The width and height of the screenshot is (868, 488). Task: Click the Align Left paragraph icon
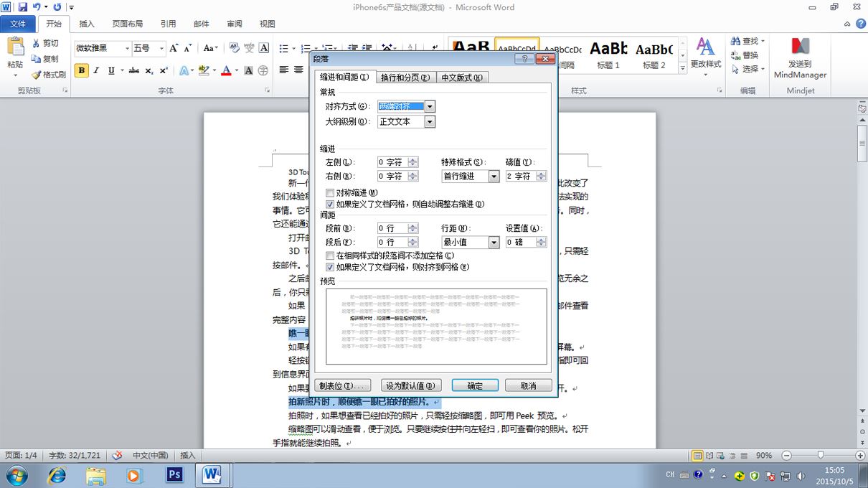[283, 70]
